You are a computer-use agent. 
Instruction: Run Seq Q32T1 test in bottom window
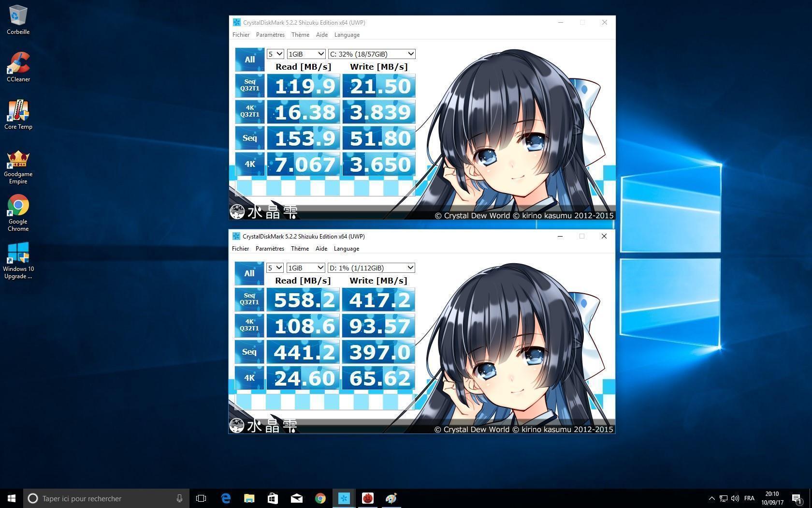(x=249, y=299)
